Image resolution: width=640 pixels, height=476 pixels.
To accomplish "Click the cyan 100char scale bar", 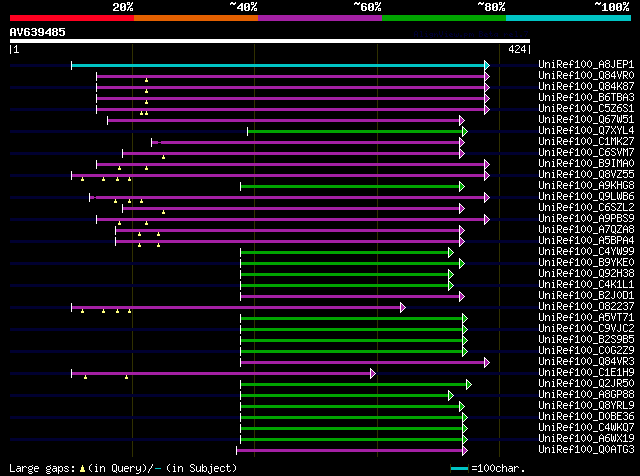I will tap(460, 468).
